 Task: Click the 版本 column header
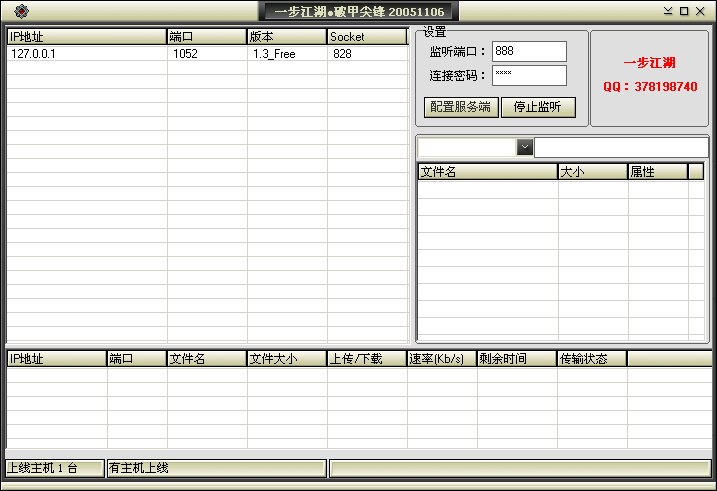[x=286, y=37]
